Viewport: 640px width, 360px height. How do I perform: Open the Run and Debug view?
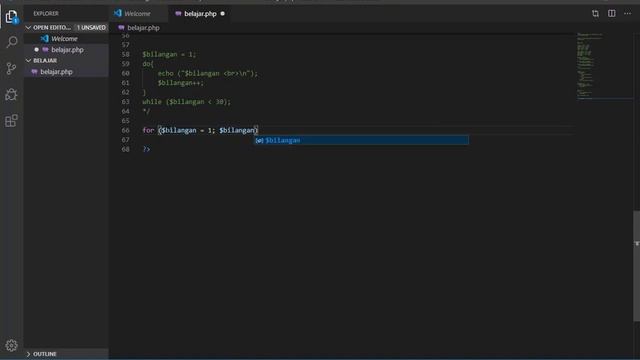pos(11,94)
